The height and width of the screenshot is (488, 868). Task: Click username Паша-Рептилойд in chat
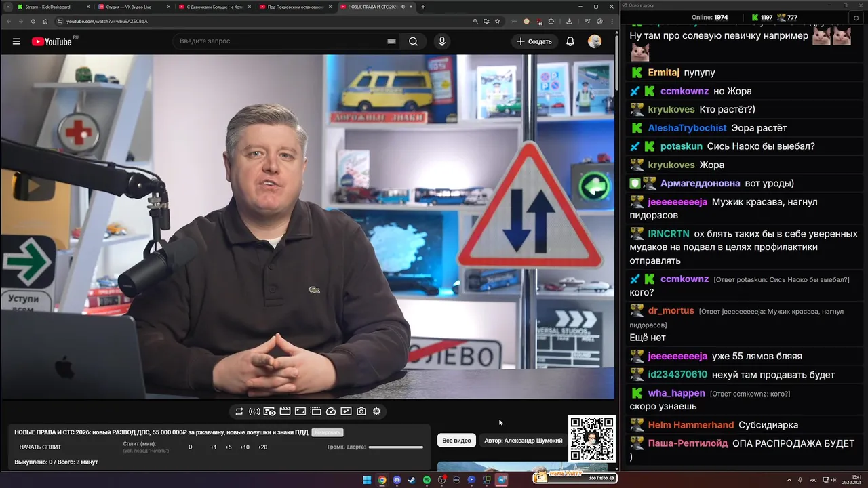tap(688, 443)
